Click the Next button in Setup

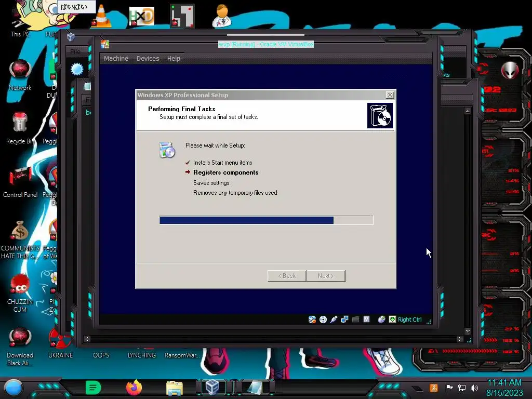pyautogui.click(x=326, y=276)
